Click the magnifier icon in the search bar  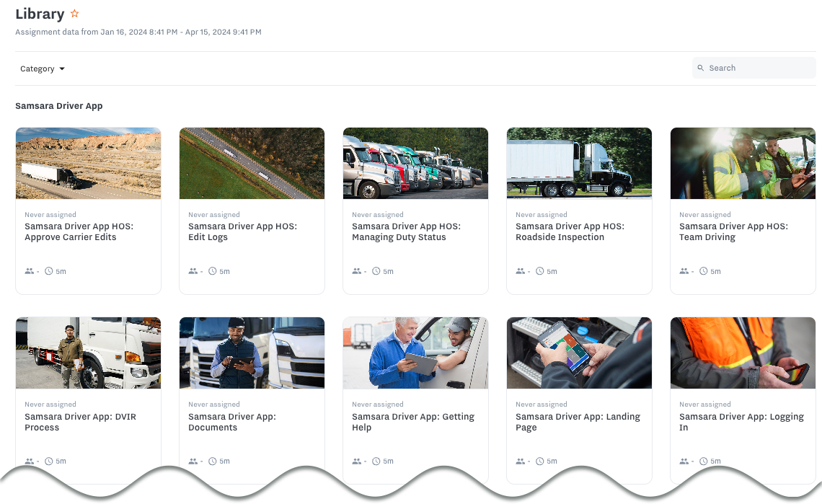[x=700, y=67]
